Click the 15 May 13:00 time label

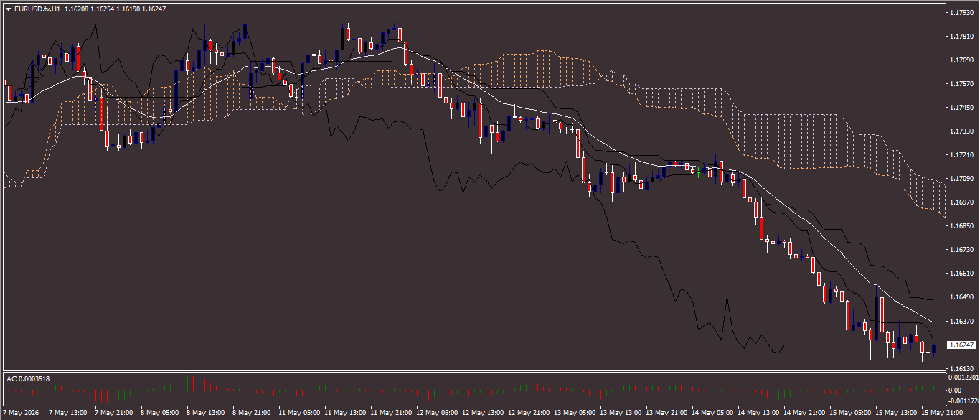click(896, 414)
